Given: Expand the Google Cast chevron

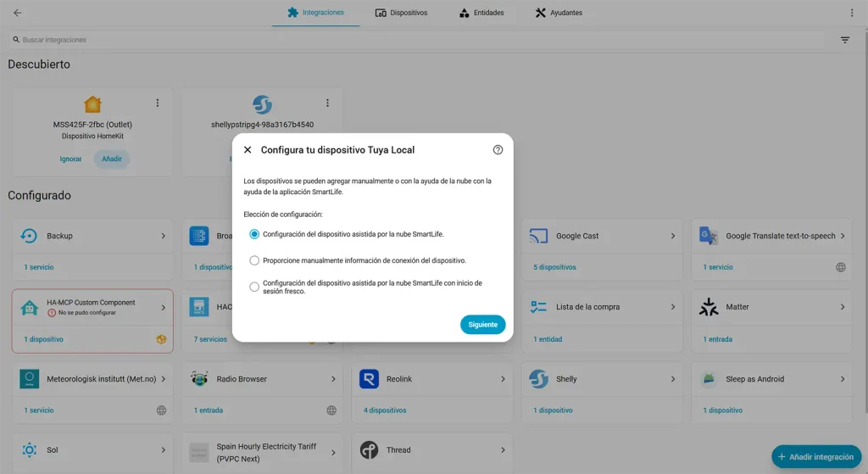Looking at the screenshot, I should click(x=672, y=236).
